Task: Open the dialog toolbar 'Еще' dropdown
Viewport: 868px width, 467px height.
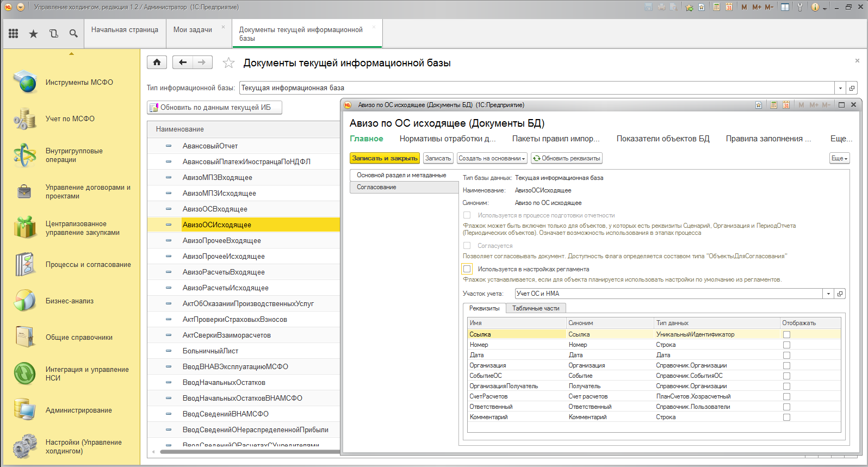Action: coord(839,158)
